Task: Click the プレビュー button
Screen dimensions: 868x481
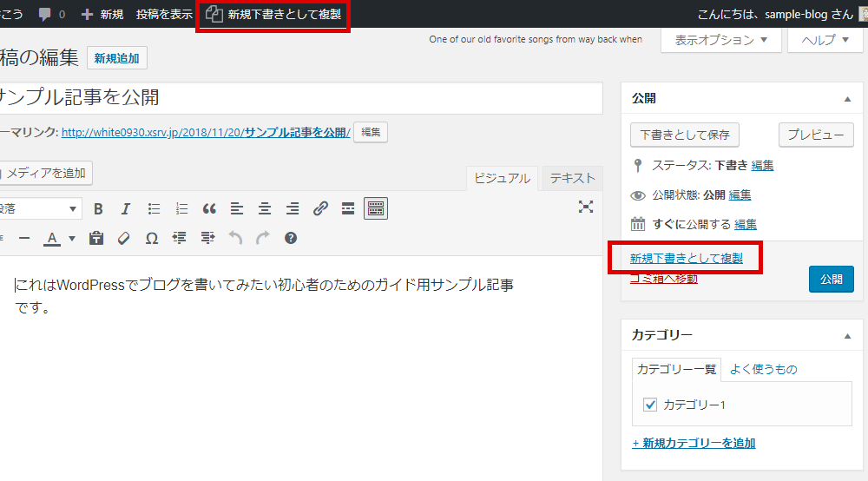Action: [x=816, y=135]
